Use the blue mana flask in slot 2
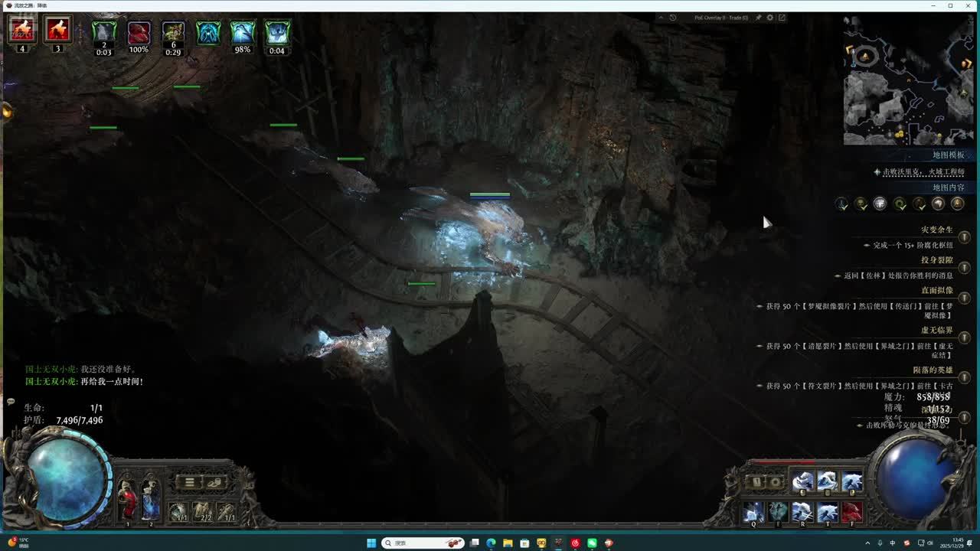 [x=151, y=498]
